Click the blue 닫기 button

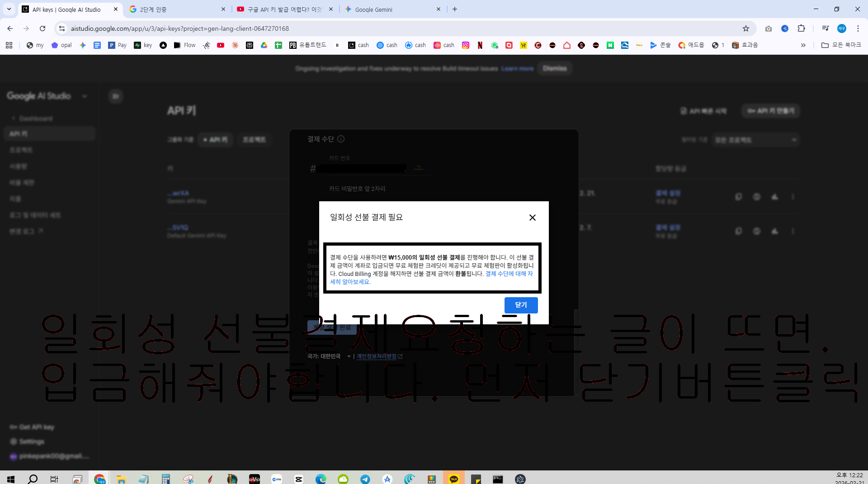tap(521, 305)
